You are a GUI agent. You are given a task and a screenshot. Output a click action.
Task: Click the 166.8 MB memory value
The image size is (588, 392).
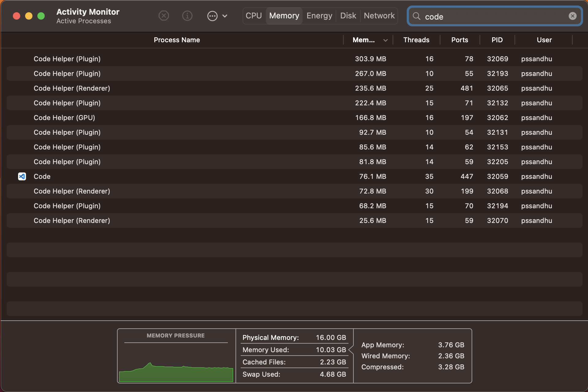tap(371, 118)
